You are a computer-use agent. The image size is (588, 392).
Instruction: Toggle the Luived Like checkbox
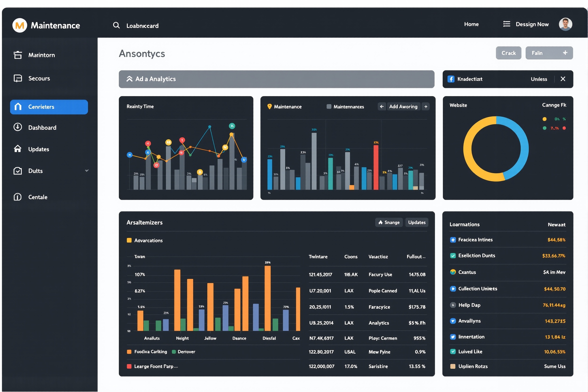point(453,351)
